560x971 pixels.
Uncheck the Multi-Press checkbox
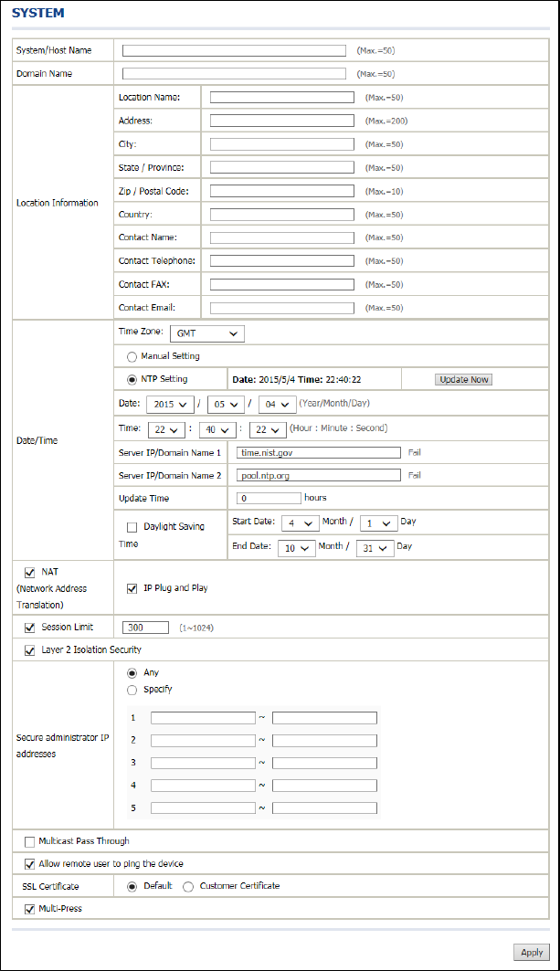(x=30, y=910)
